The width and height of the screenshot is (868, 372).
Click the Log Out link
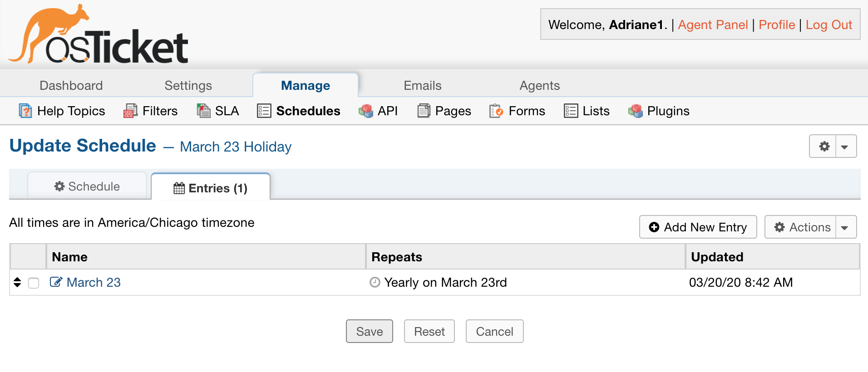tap(829, 24)
